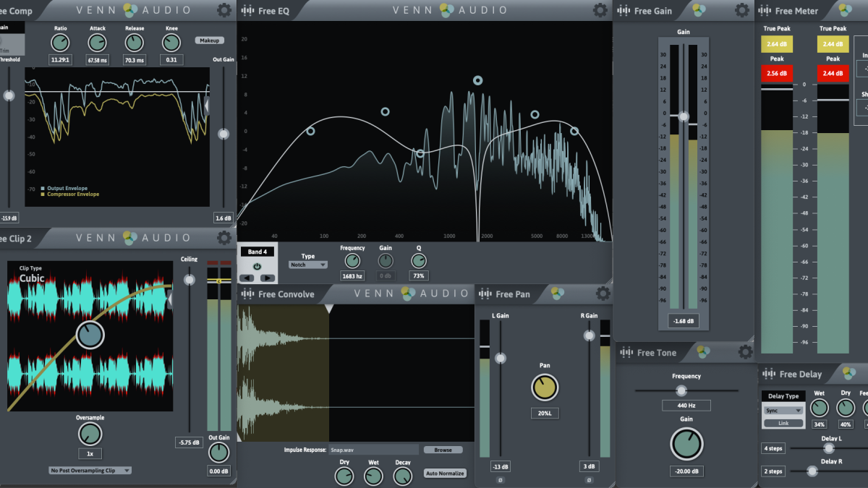Click the Free Delay waveform logo icon
The image size is (868, 488).
[770, 374]
